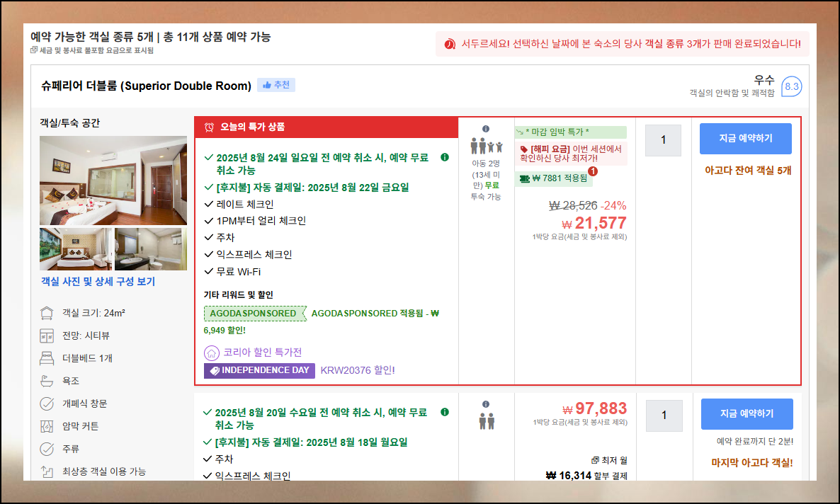Open the bathroom sink thumbnail
Screen dimensions: 840x504
tap(151, 249)
